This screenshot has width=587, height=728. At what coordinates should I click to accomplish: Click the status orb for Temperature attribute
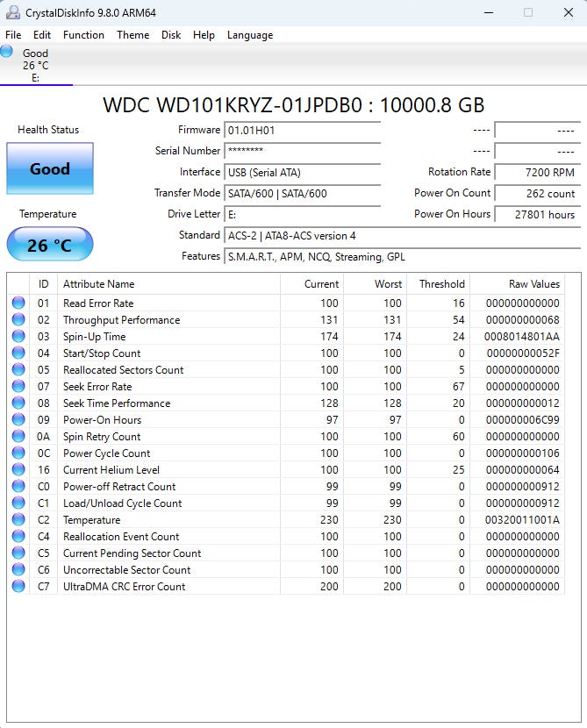[18, 519]
